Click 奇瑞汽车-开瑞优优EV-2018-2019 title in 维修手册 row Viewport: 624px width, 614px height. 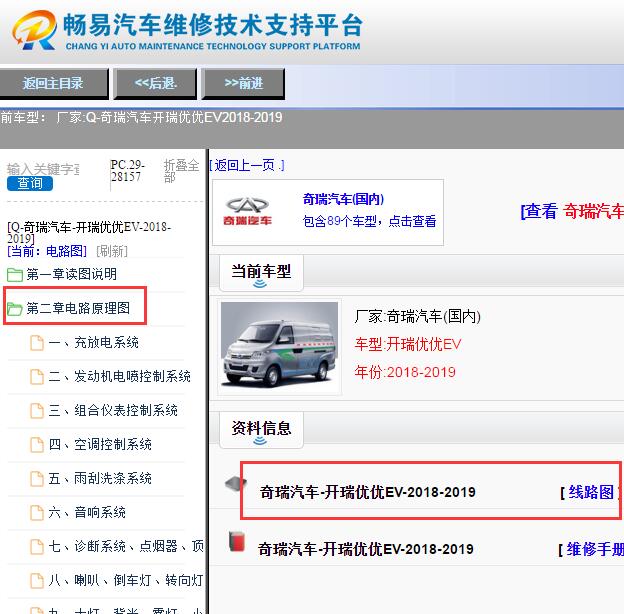(x=366, y=550)
